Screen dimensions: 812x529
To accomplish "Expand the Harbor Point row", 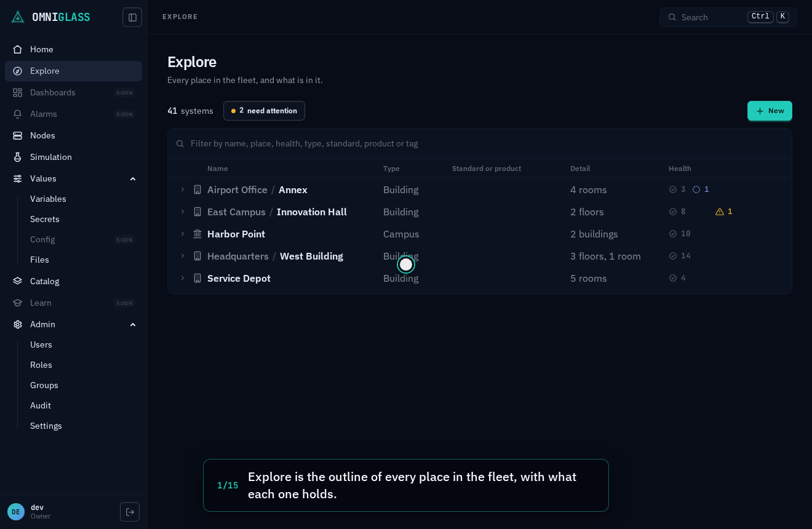I will [183, 234].
